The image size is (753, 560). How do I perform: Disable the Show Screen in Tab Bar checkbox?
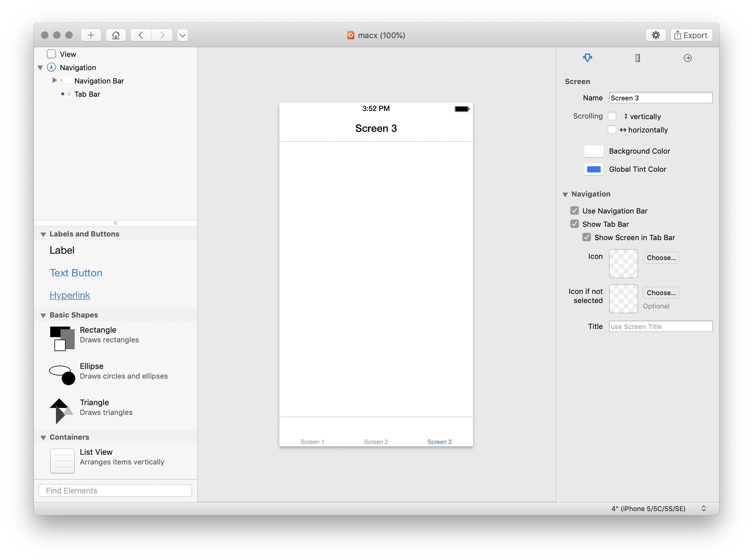pos(585,238)
